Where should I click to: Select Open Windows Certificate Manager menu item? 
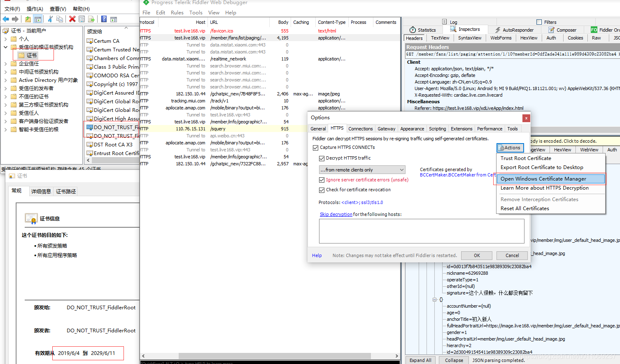[x=551, y=179]
